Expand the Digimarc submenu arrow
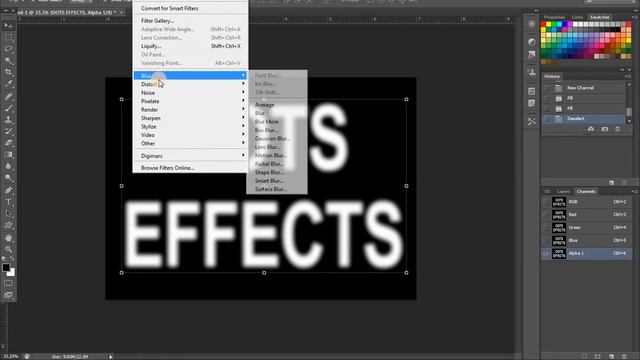 pos(243,155)
